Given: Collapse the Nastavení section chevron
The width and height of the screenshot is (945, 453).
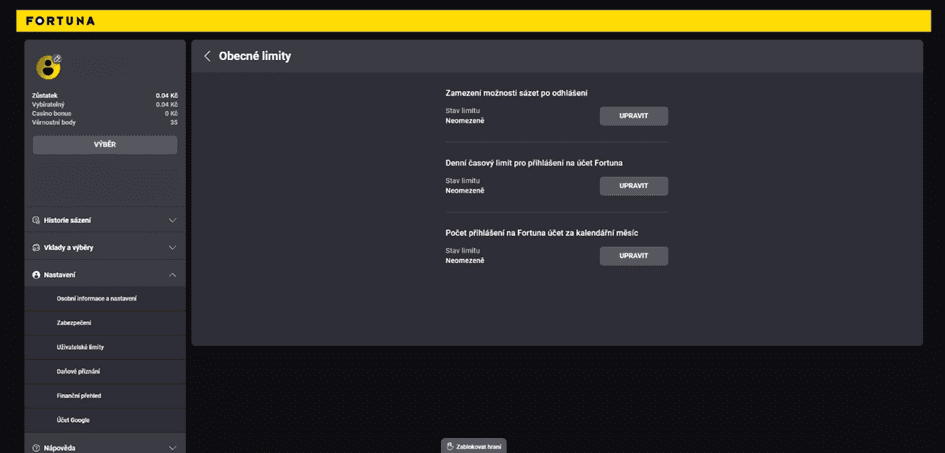Looking at the screenshot, I should click(x=172, y=275).
